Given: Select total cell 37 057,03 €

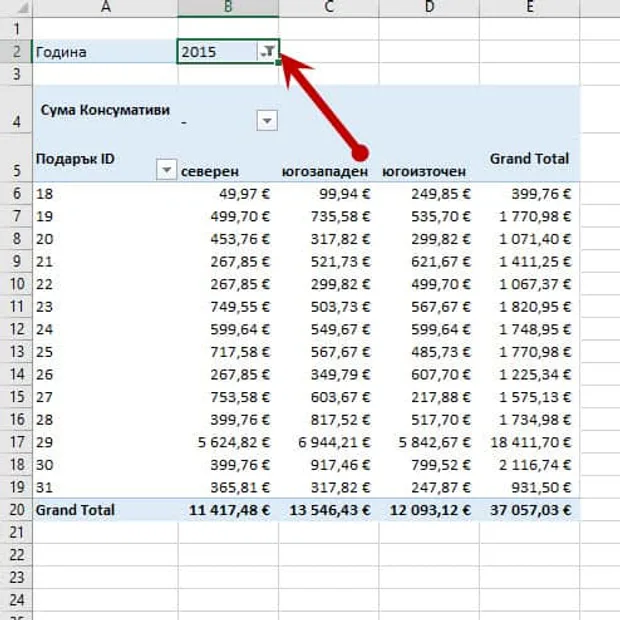Looking at the screenshot, I should coord(529,510).
